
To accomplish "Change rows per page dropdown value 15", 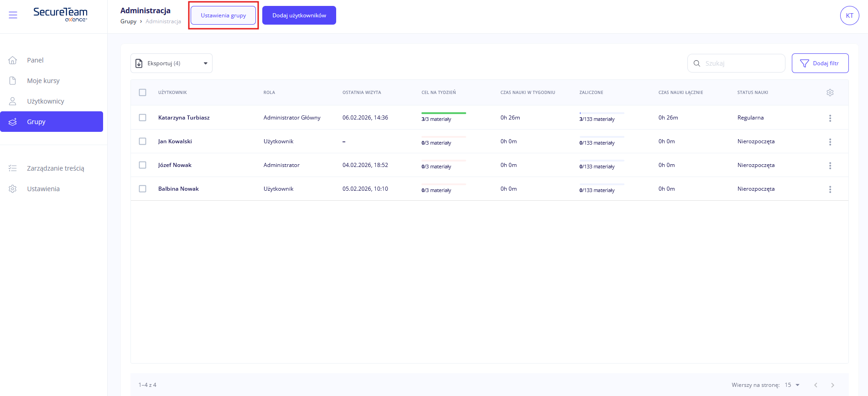I will pos(792,385).
